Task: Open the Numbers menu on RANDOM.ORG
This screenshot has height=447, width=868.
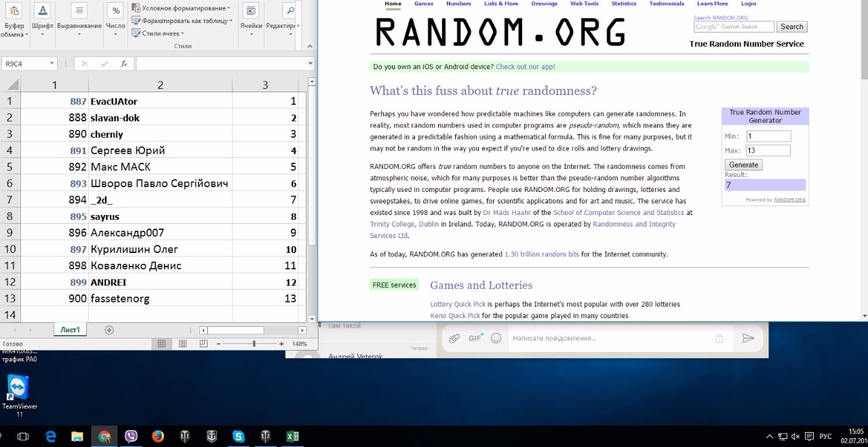Action: coord(458,4)
